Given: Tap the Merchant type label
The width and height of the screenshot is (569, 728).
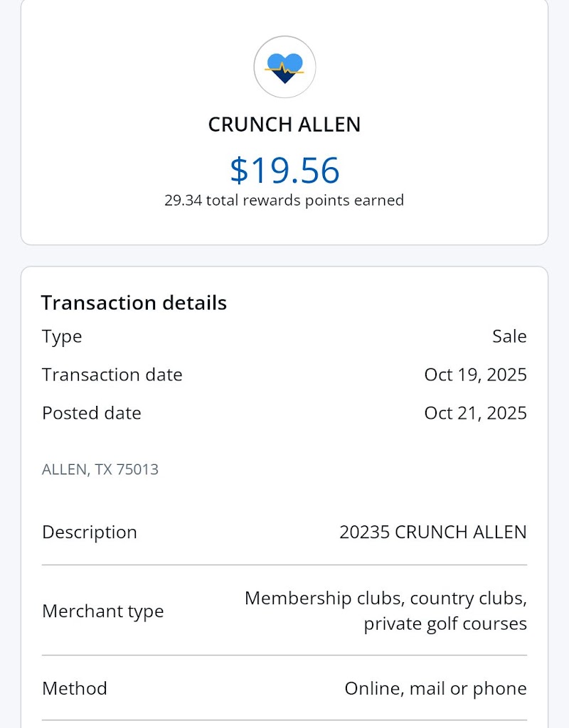Looking at the screenshot, I should [x=103, y=611].
